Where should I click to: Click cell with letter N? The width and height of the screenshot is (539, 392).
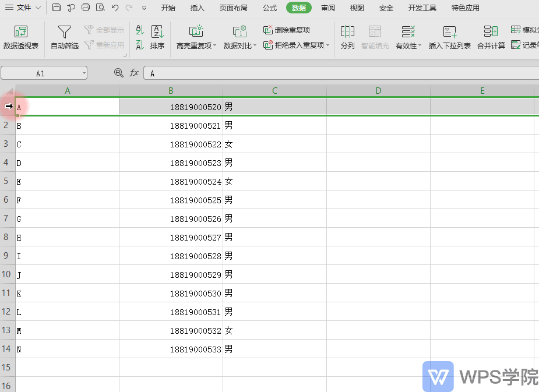tap(68, 349)
